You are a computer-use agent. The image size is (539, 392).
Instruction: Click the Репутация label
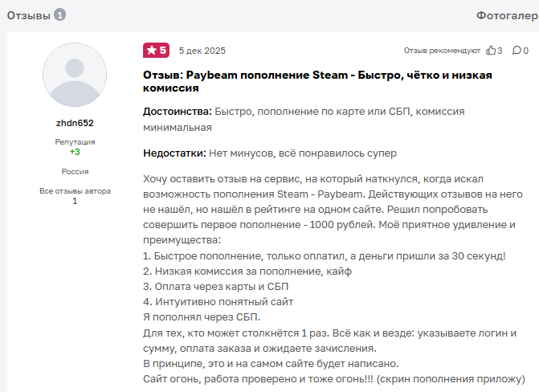(75, 141)
